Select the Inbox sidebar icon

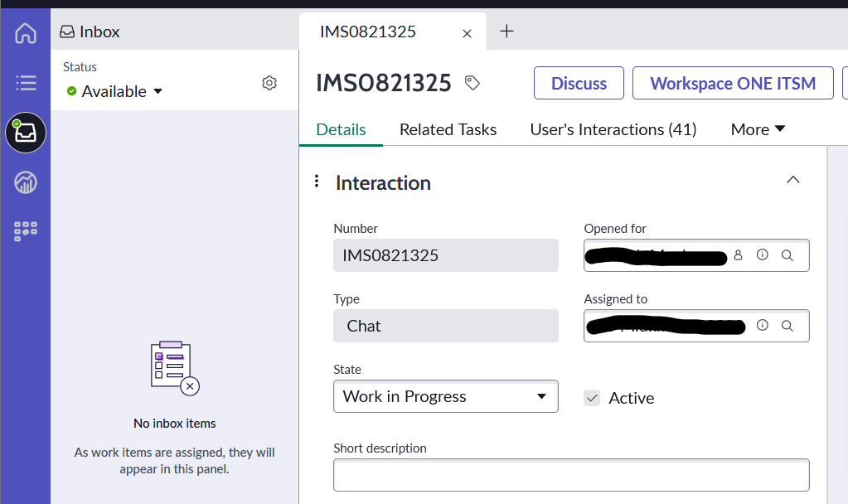pos(26,133)
